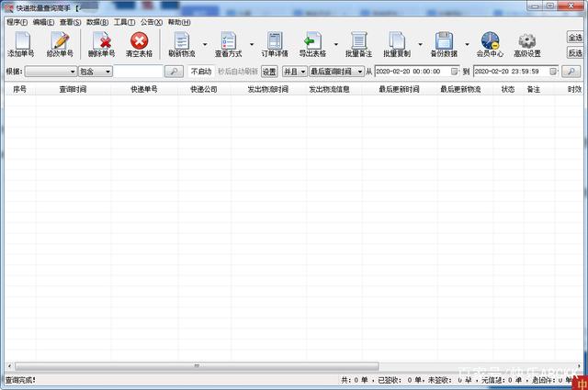
Task: Click the search keyword input field
Action: [x=138, y=72]
